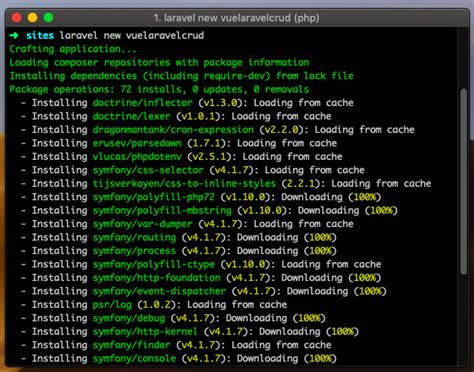Click the tijsverkoyen/css-to-inline-styles package name

coord(184,184)
